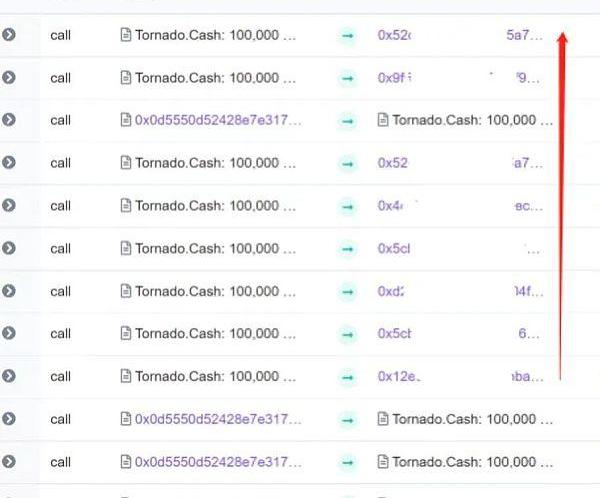600x498 pixels.
Task: Click the green arrow in the 0xd2 row
Action: click(x=347, y=291)
